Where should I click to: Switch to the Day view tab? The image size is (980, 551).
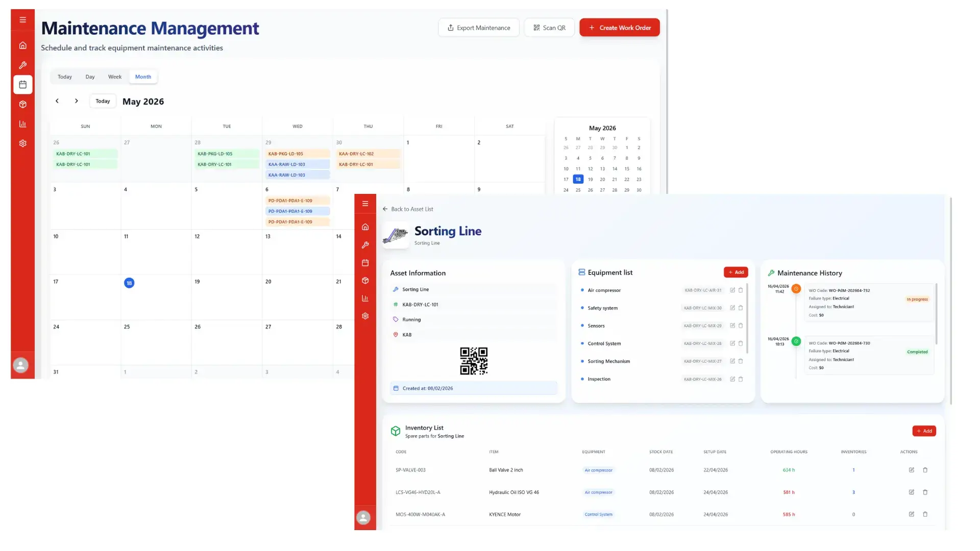coord(90,77)
